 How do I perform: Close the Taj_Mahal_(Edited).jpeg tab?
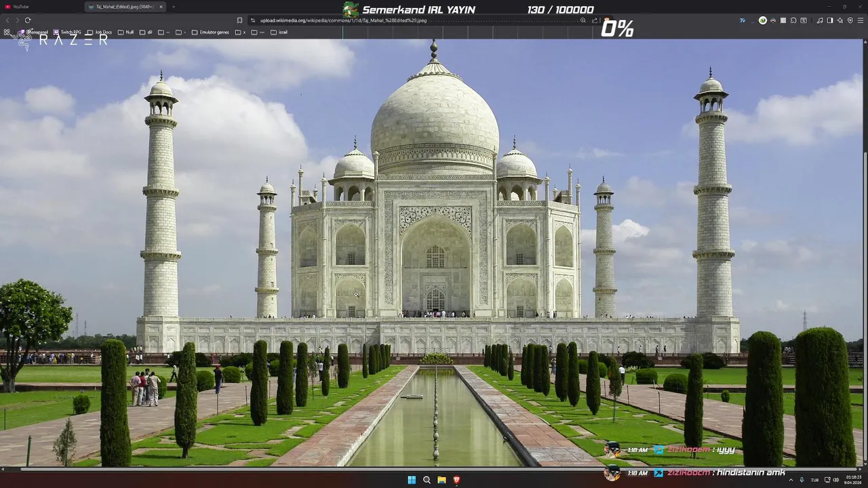161,7
